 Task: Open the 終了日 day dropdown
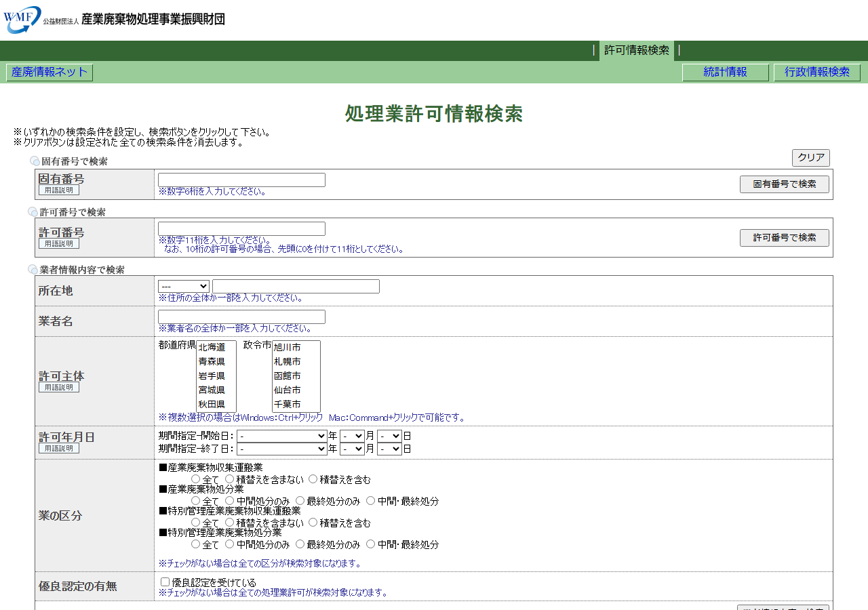[390, 449]
